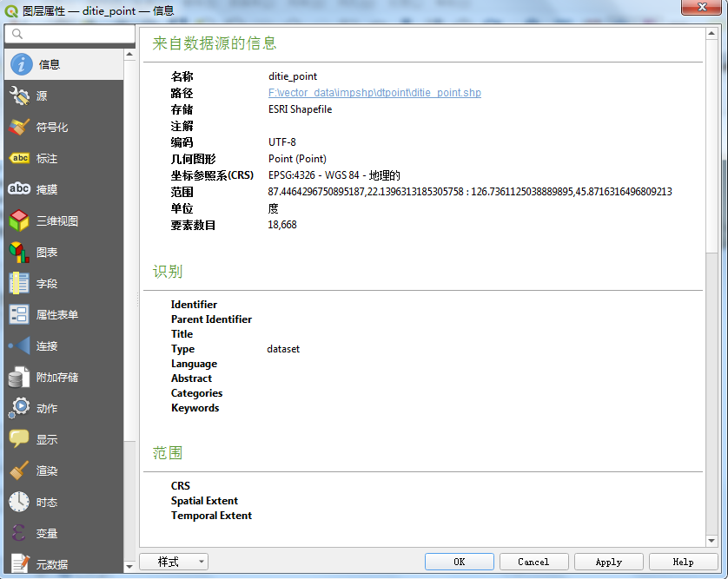Viewport: 728px width, 579px height.
Task: Close the layer properties dialog
Action: 702,7
